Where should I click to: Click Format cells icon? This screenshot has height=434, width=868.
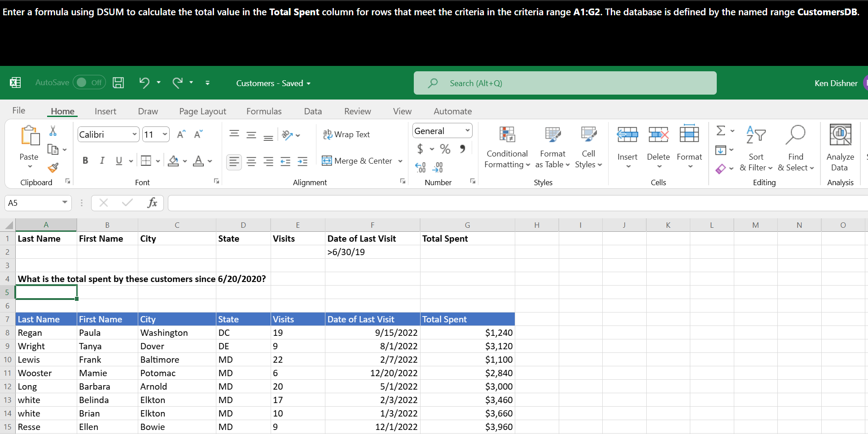coord(689,134)
